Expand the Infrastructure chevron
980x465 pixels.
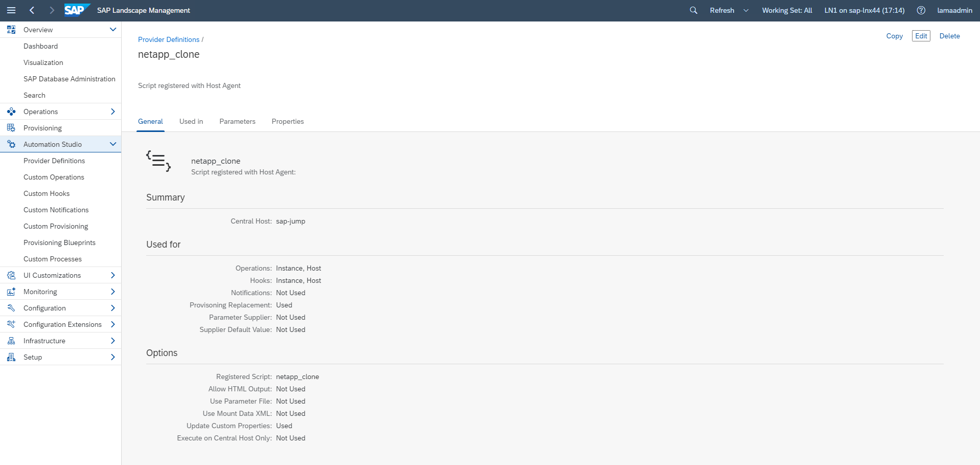tap(113, 341)
